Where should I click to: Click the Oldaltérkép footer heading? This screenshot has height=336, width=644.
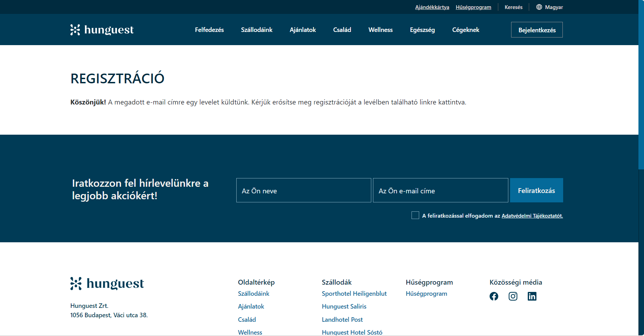pos(256,282)
